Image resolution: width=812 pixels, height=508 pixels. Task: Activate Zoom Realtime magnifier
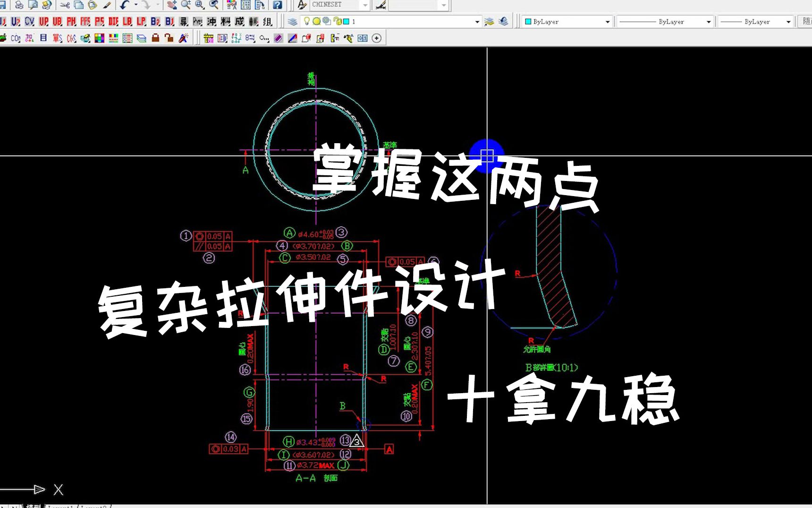tap(186, 5)
